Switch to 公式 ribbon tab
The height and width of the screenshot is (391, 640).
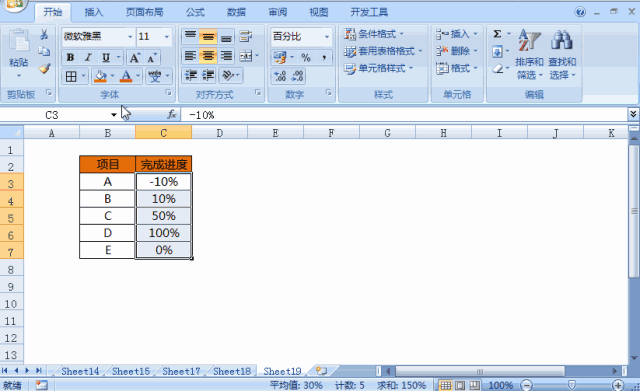[x=195, y=12]
